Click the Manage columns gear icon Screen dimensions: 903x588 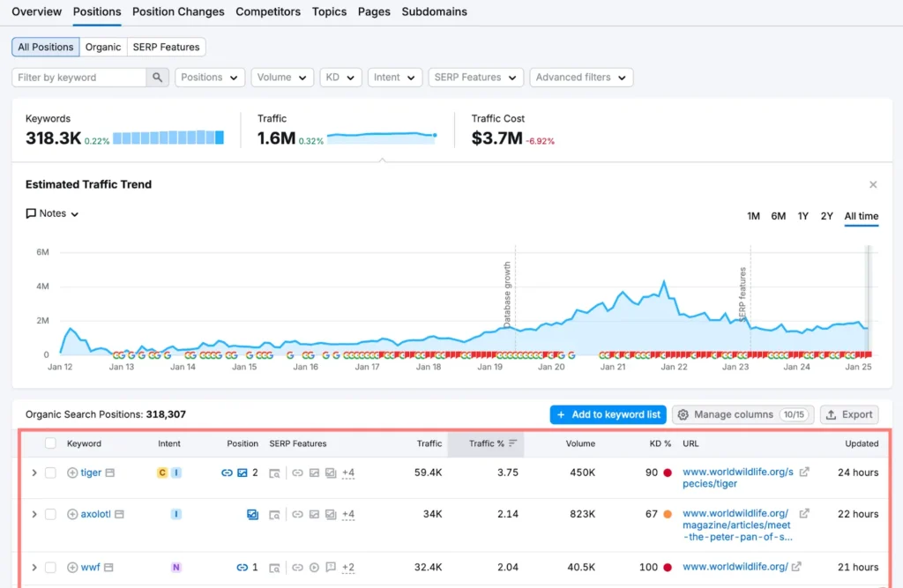(683, 414)
